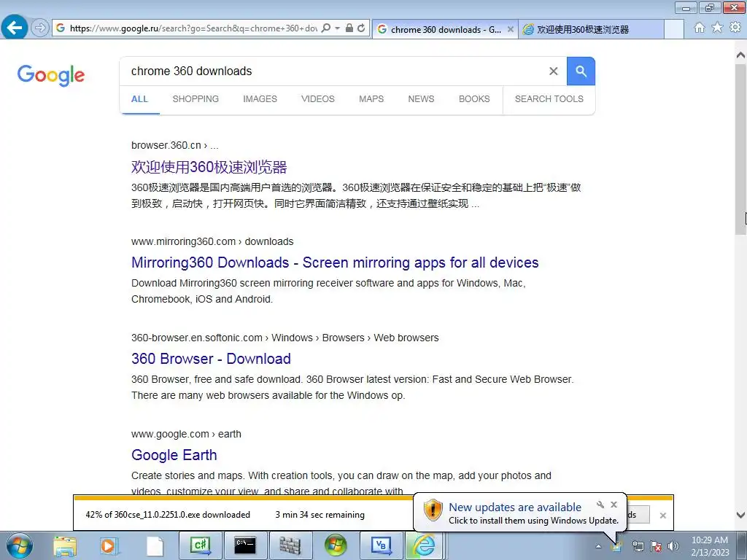747x560 pixels.
Task: Click the Windows Update tray icon
Action: [616, 546]
